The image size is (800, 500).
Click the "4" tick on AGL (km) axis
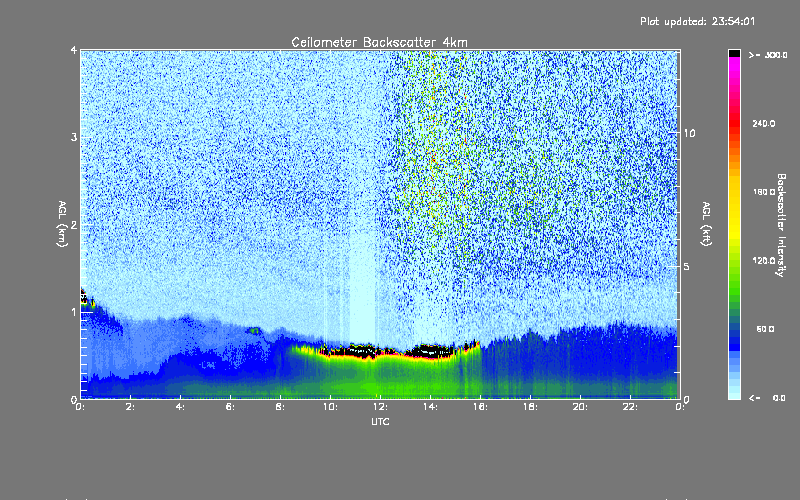pos(74,50)
